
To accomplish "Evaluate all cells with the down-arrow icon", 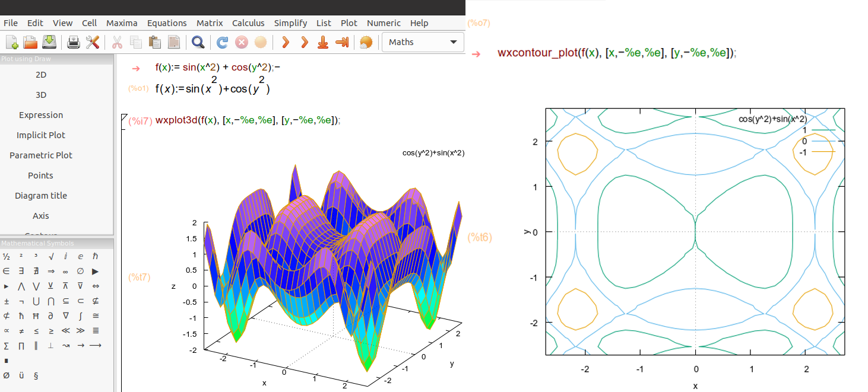I will 322,42.
